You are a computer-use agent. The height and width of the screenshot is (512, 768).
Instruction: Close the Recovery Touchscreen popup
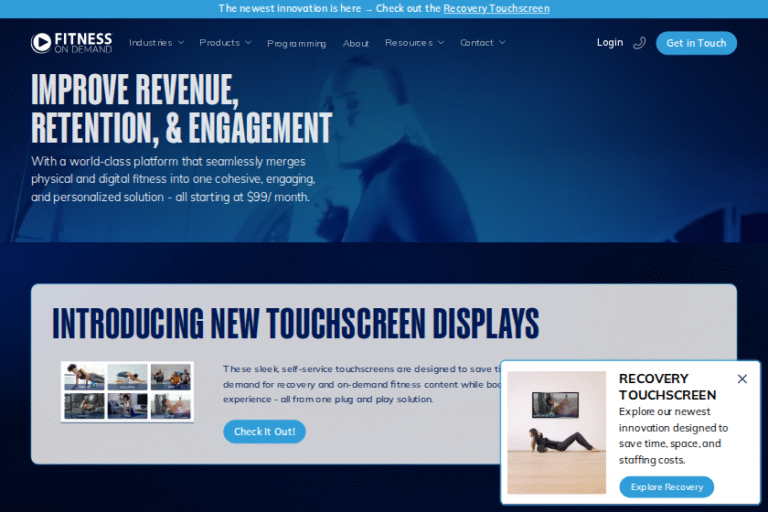coord(741,379)
